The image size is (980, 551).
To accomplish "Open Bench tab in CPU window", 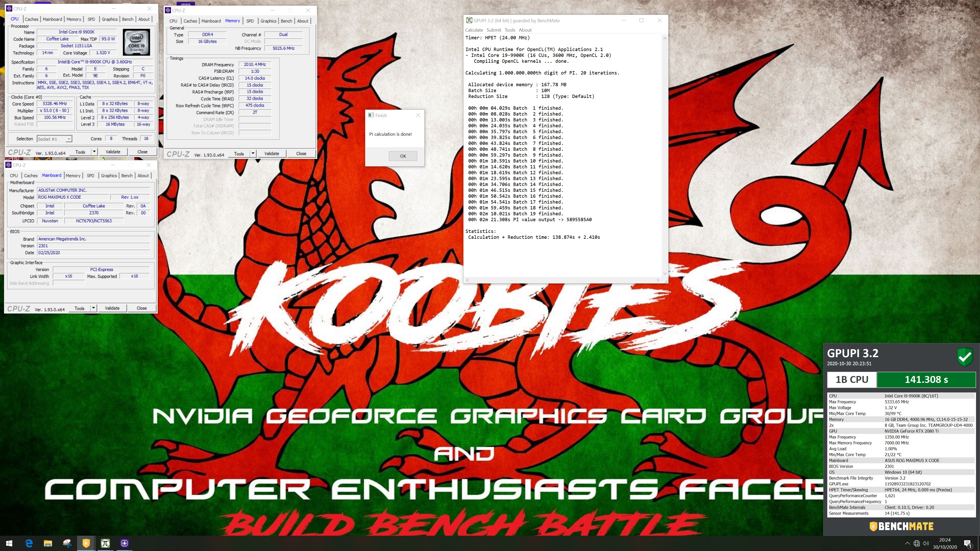I will tap(127, 19).
